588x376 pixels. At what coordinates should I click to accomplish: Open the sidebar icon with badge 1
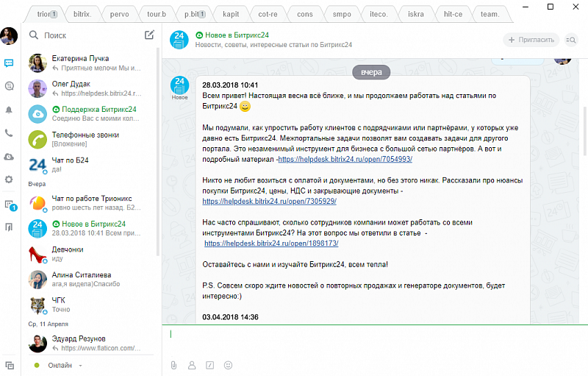(x=10, y=205)
